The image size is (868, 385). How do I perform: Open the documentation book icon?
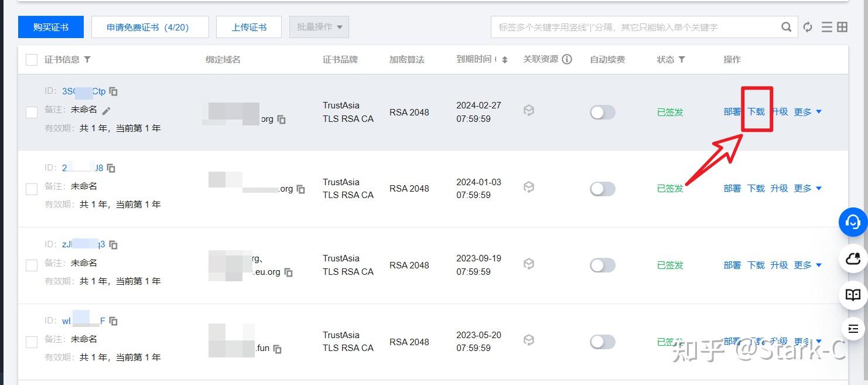tap(853, 295)
